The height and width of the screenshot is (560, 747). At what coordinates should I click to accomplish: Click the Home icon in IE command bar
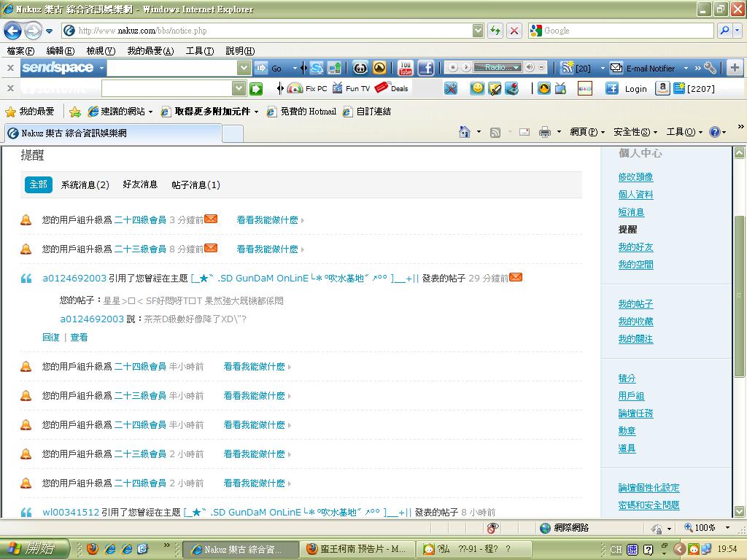pos(464,132)
